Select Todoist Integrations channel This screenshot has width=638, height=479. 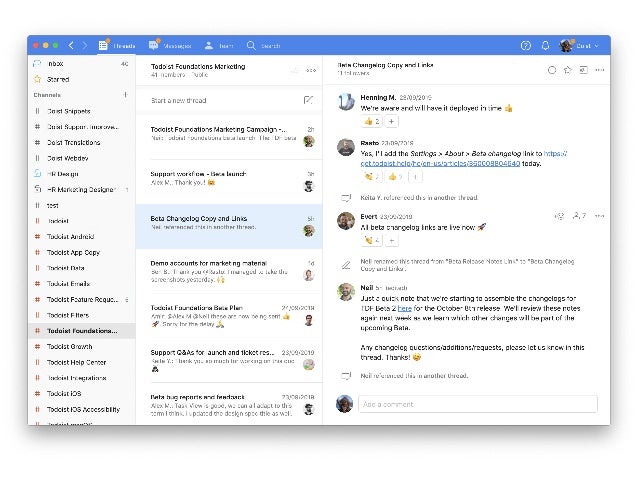point(81,378)
